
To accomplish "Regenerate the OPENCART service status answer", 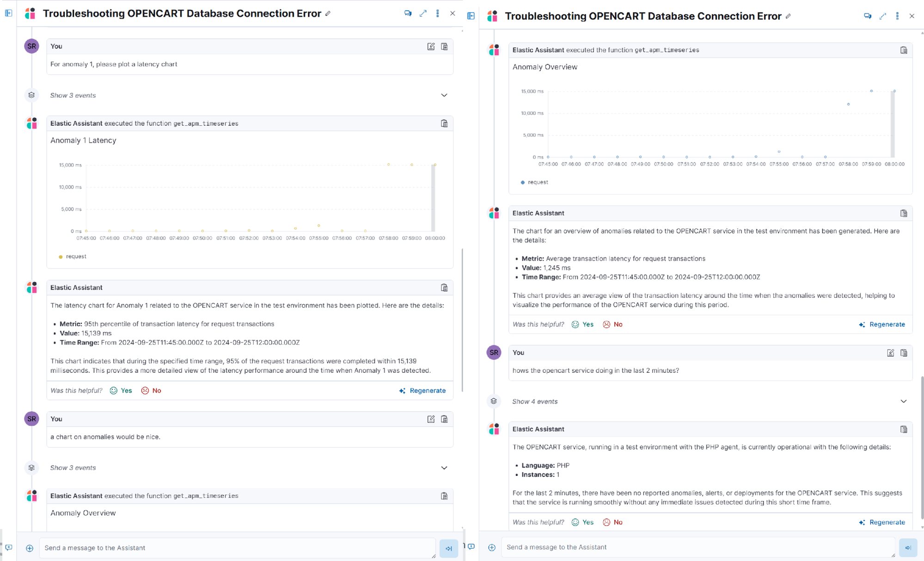I will tap(882, 523).
